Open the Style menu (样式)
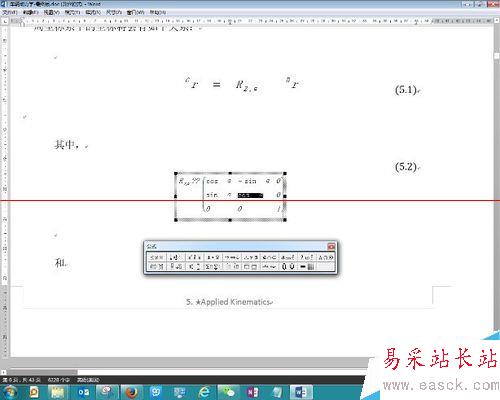Screen dimensions: 500x400 tap(93, 12)
